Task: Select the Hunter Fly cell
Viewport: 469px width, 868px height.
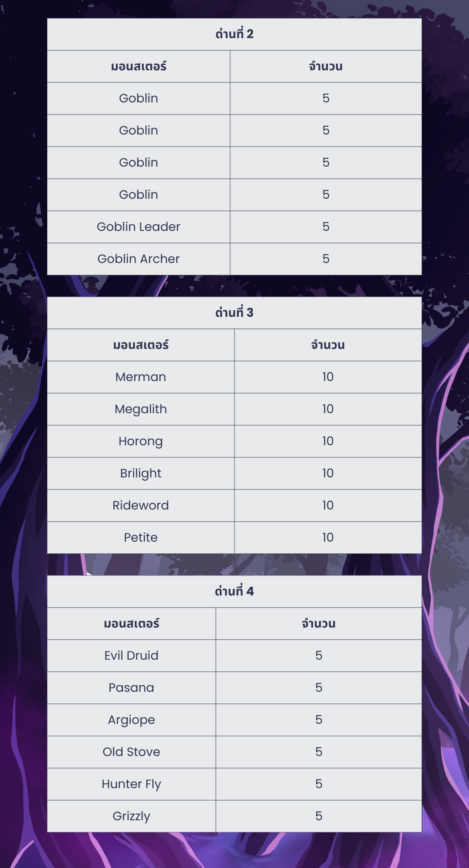Action: click(x=131, y=784)
